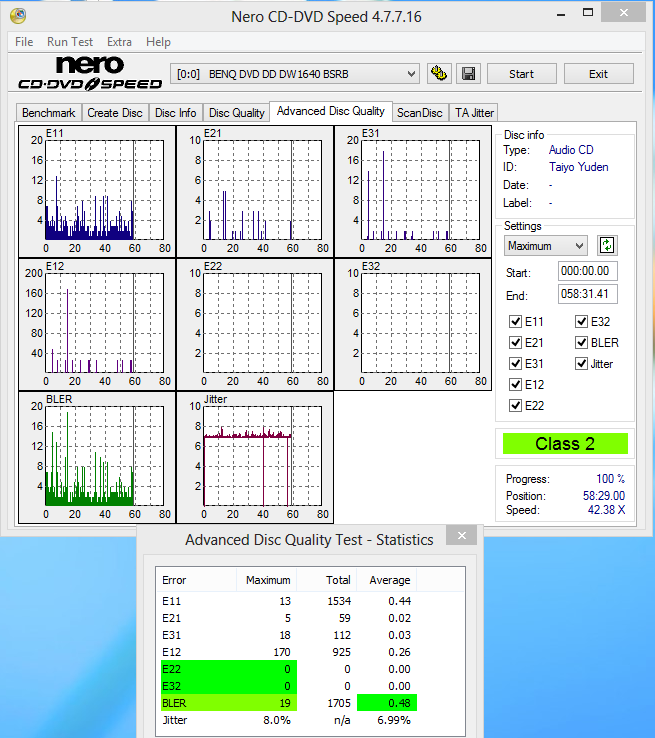Click the speed value 42.38 X
The image size is (655, 738).
(606, 510)
